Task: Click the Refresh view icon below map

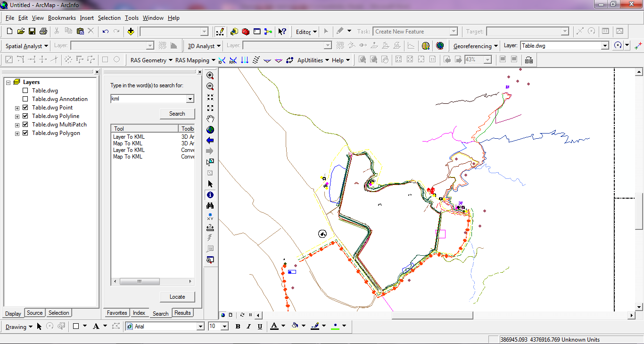Action: [242, 315]
